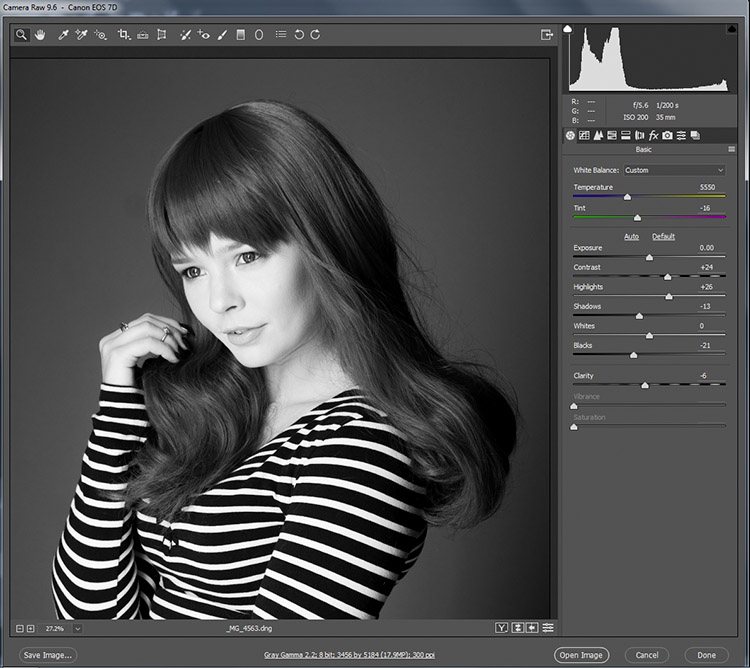The image size is (750, 668).
Task: Select the White Balance eyedropper tool
Action: click(63, 34)
